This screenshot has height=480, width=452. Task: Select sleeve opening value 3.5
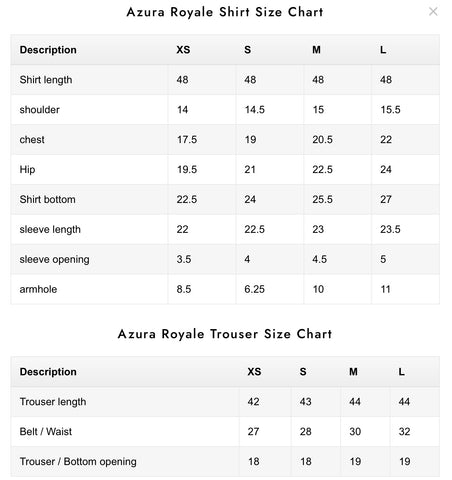coord(184,259)
